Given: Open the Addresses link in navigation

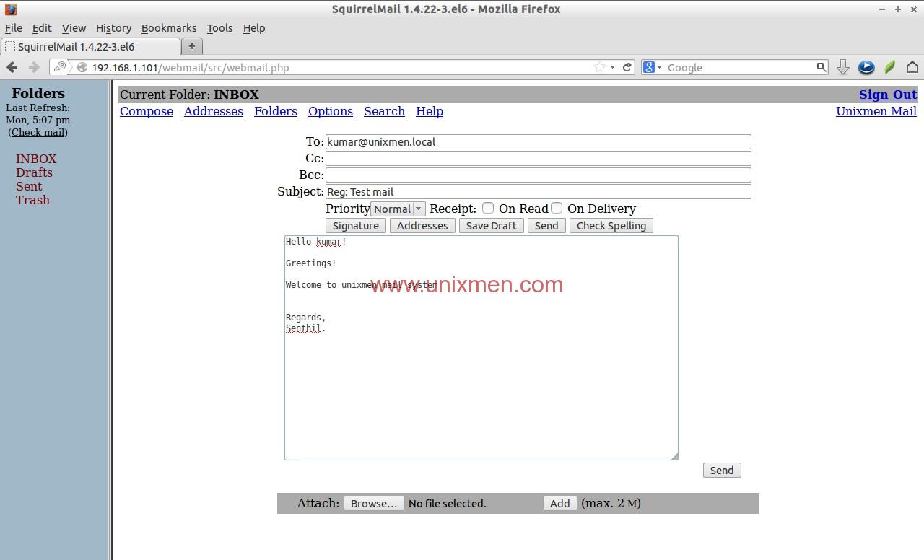Looking at the screenshot, I should 214,111.
